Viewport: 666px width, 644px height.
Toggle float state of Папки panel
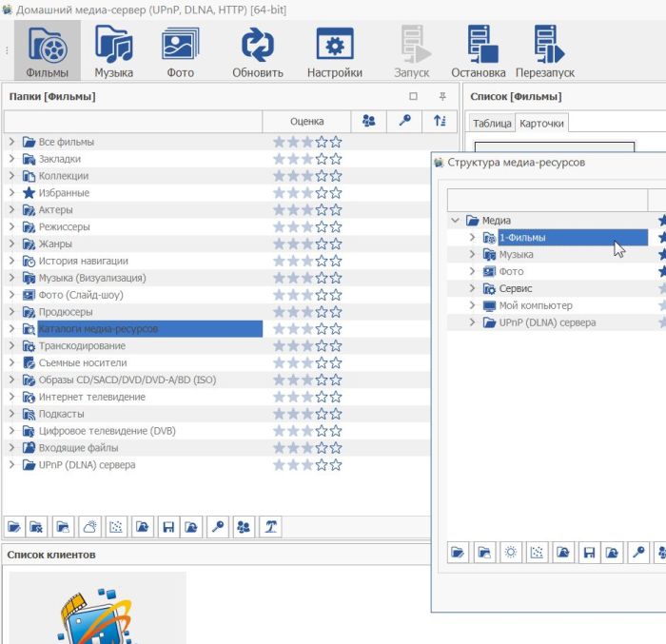(413, 96)
